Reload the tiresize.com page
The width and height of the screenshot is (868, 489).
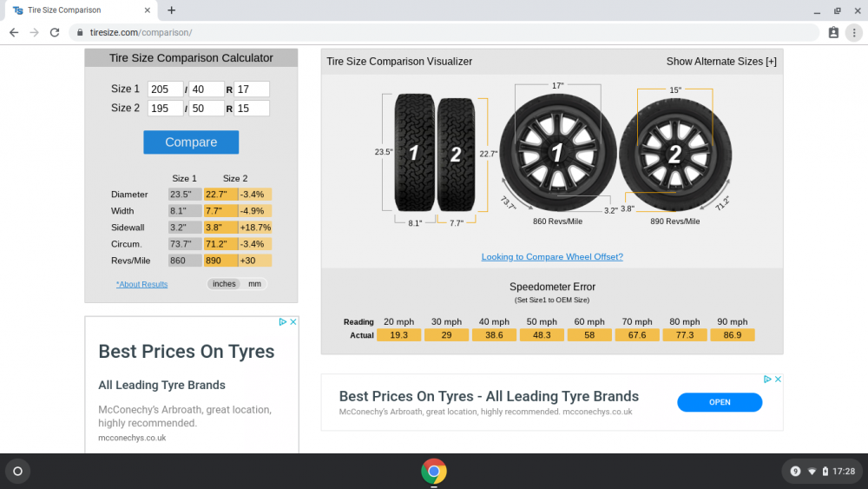(x=55, y=33)
